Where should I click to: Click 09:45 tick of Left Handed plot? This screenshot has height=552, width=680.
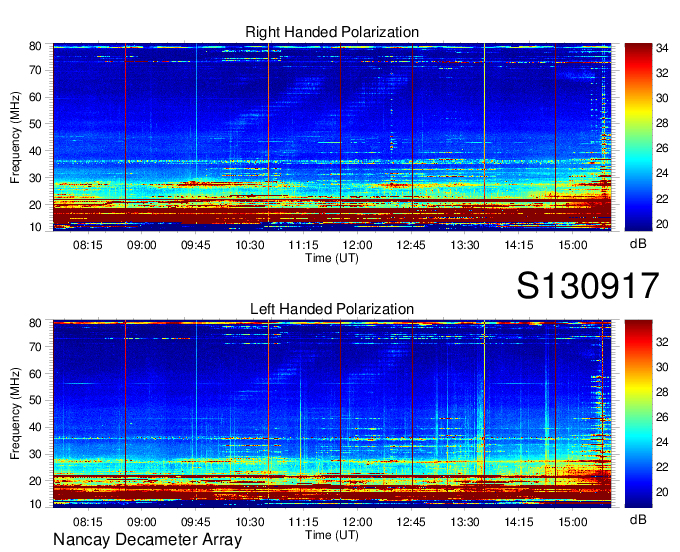click(x=196, y=522)
